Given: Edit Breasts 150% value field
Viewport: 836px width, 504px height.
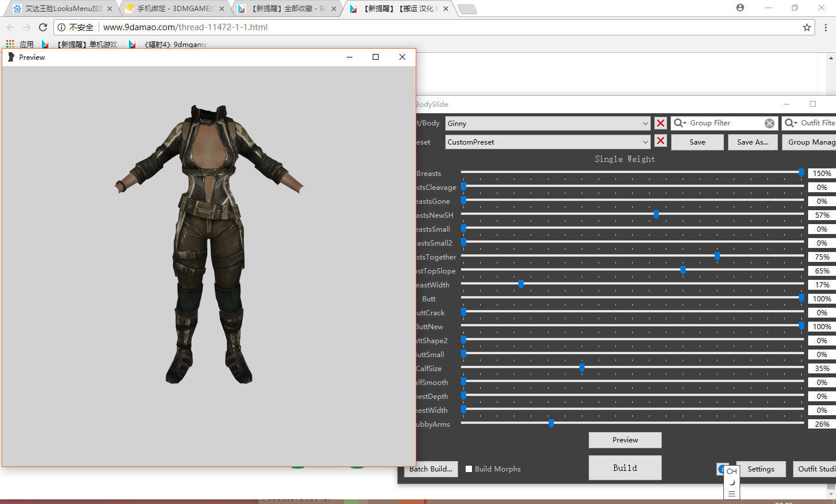Looking at the screenshot, I should [822, 173].
